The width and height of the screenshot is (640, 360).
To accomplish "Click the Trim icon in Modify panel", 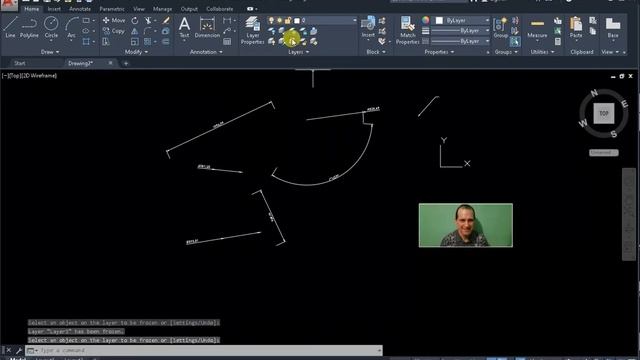I will coord(148,20).
